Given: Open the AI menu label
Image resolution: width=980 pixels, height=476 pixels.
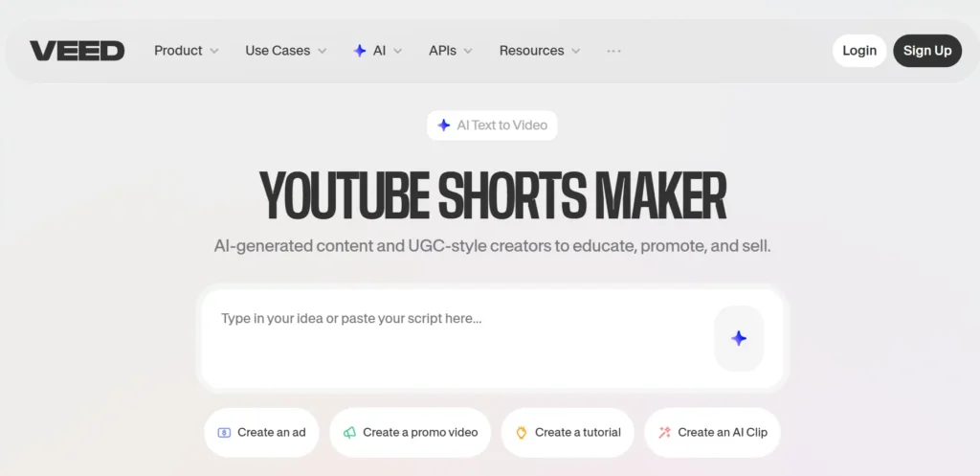Looking at the screenshot, I should click(379, 51).
